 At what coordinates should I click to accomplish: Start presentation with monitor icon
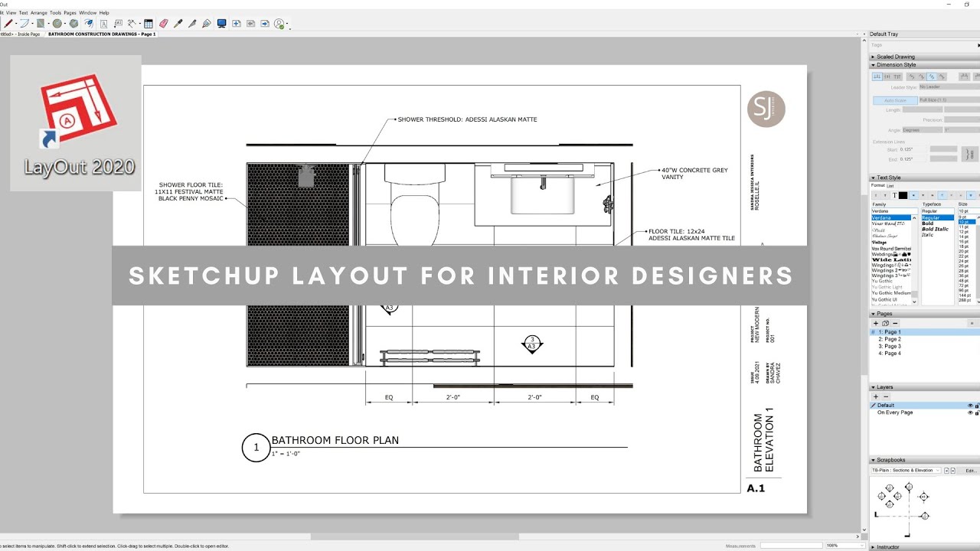(222, 24)
